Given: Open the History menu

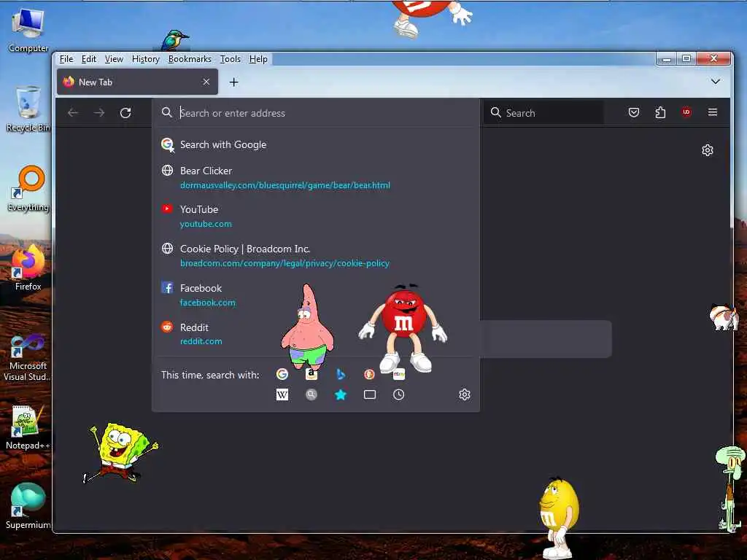Looking at the screenshot, I should click(x=146, y=59).
